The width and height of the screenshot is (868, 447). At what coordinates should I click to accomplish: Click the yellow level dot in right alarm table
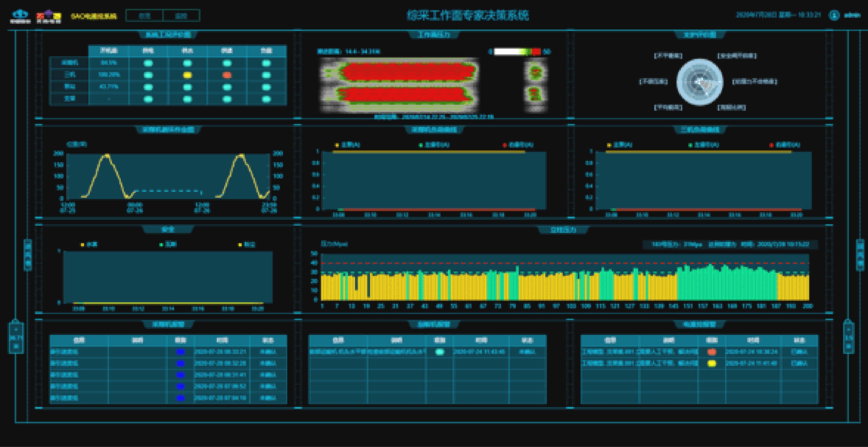[712, 363]
